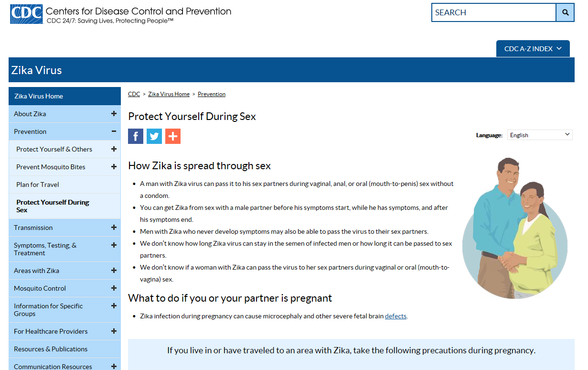Image resolution: width=588 pixels, height=370 pixels.
Task: Click the CDC logo icon
Action: pyautogui.click(x=26, y=14)
